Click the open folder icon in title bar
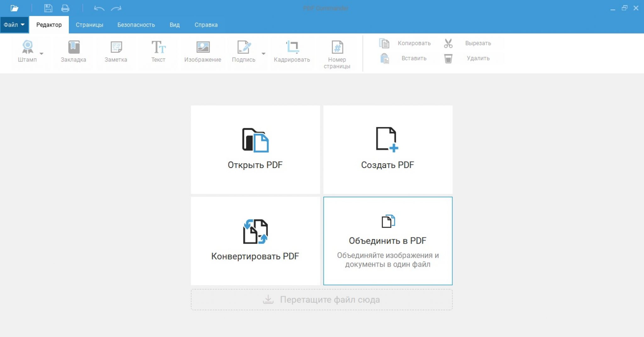 [x=14, y=8]
